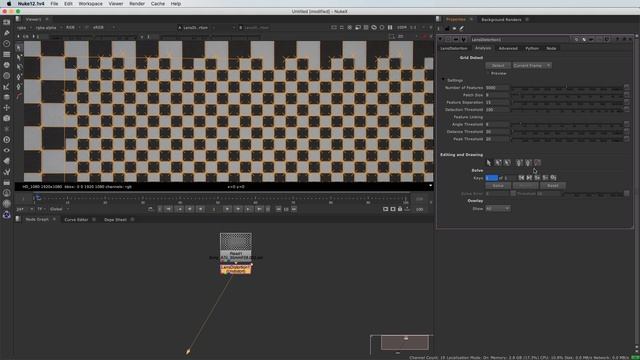Viewport: 640px width, 360px height.
Task: Open the TF timeline mode dropdown
Action: click(41, 209)
